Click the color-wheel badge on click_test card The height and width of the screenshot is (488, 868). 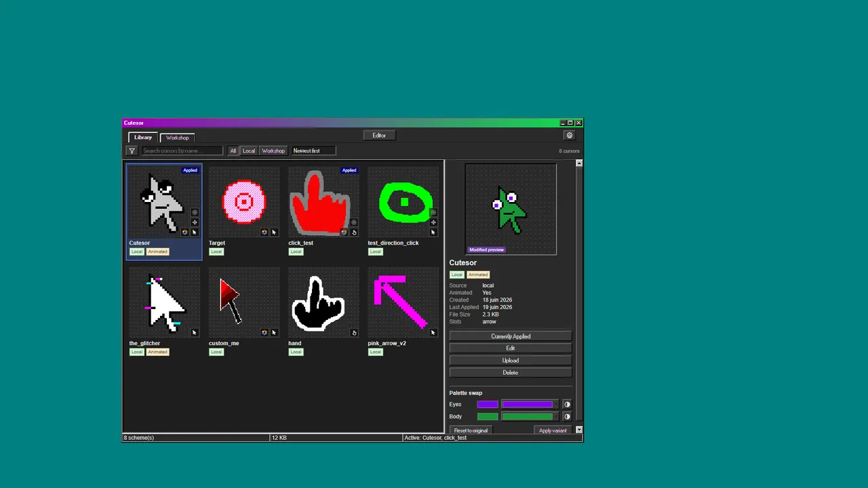coord(344,232)
